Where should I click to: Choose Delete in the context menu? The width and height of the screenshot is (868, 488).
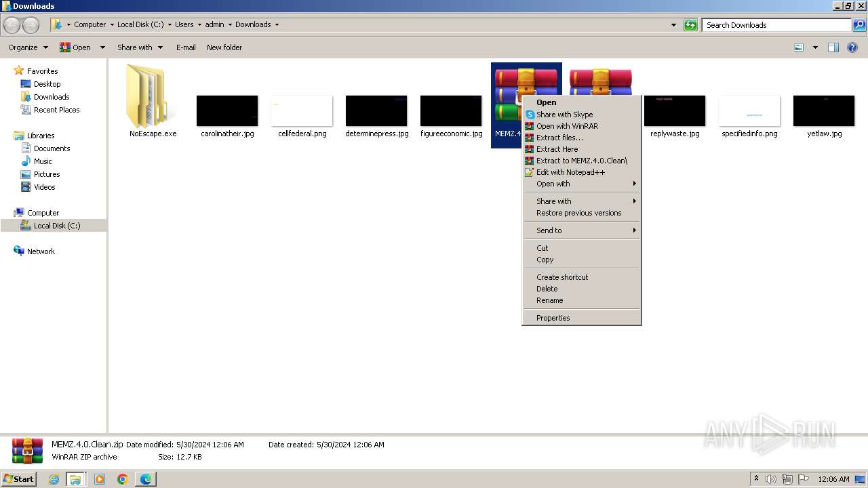581,289
